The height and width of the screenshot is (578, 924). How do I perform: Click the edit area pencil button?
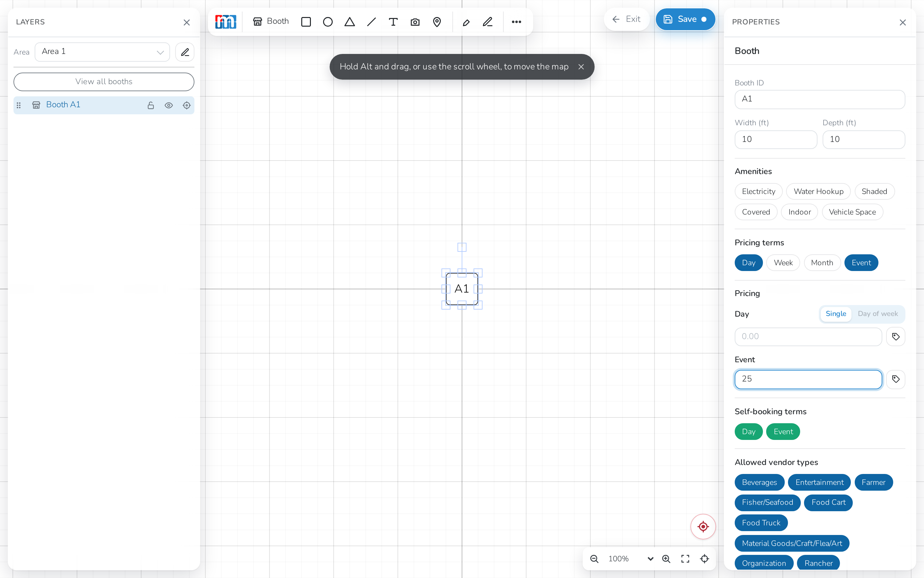click(x=185, y=52)
